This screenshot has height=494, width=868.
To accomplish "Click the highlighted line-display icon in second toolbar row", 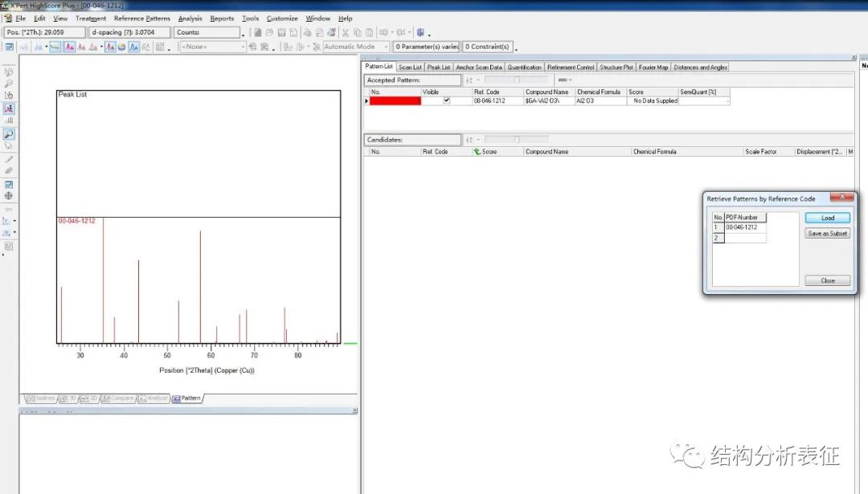I will tap(55, 47).
